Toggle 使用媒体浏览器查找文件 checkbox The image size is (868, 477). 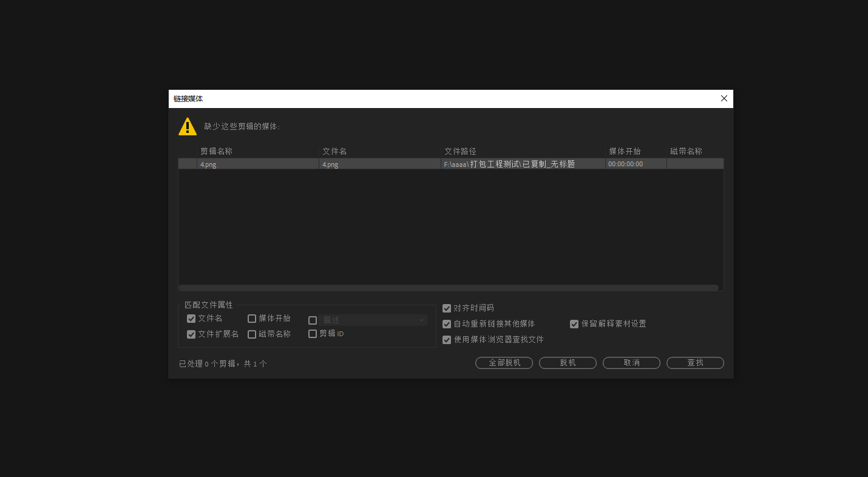point(447,340)
